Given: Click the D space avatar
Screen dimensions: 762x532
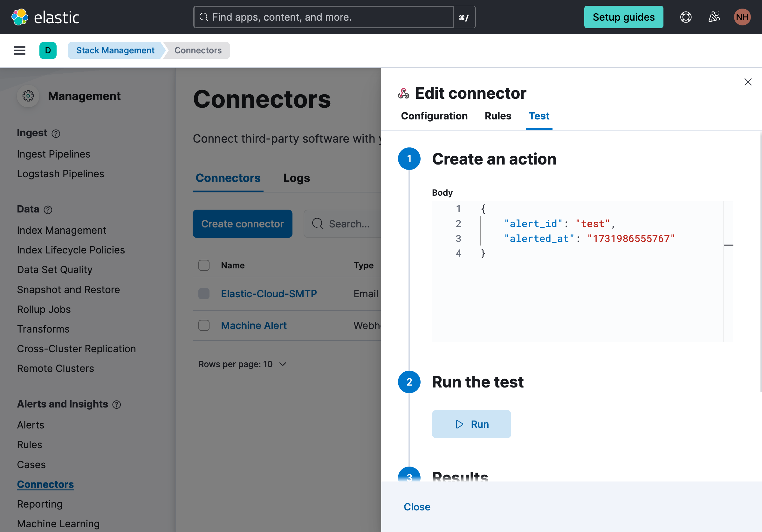Looking at the screenshot, I should 48,51.
